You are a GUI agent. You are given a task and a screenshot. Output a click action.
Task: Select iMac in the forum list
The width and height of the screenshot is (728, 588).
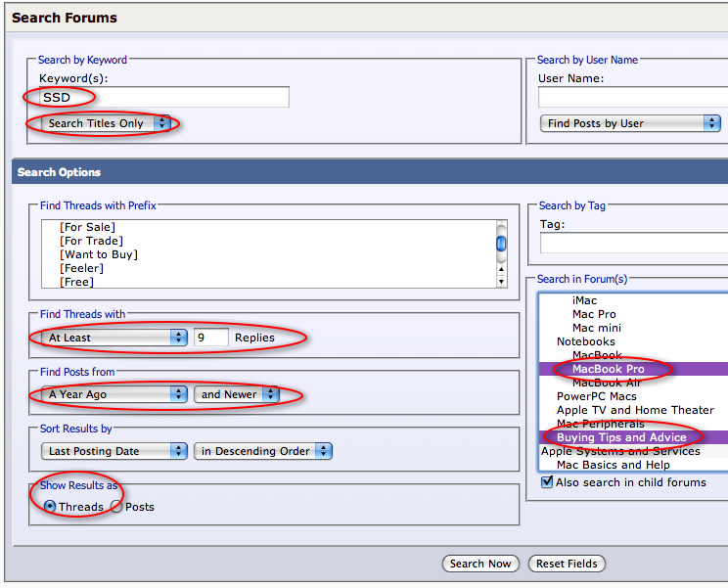pos(584,300)
